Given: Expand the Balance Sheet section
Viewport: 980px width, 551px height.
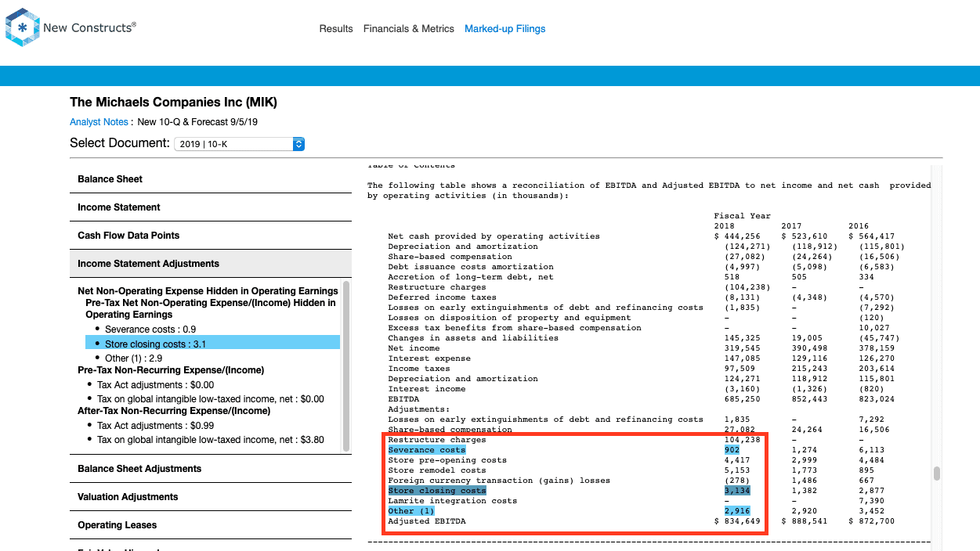Looking at the screenshot, I should coord(210,179).
